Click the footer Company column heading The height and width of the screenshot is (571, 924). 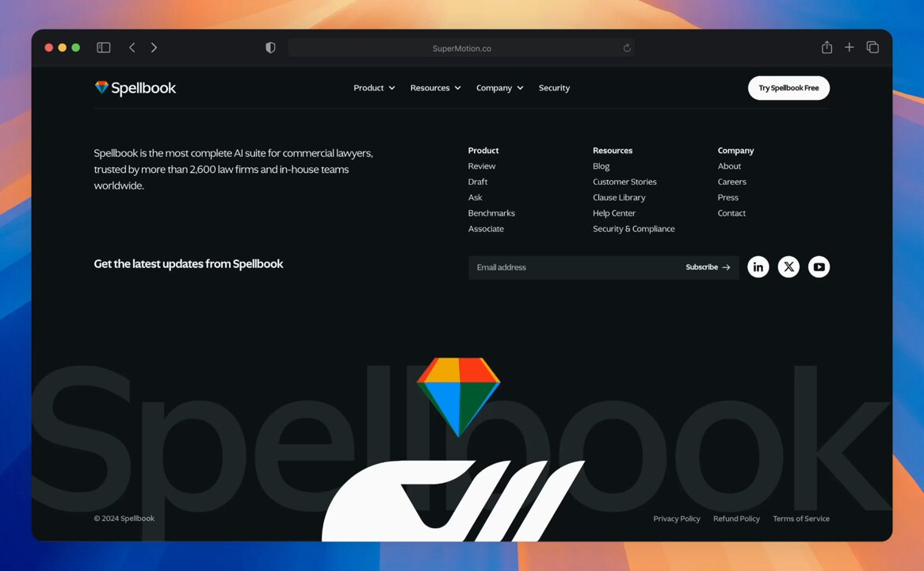tap(735, 151)
